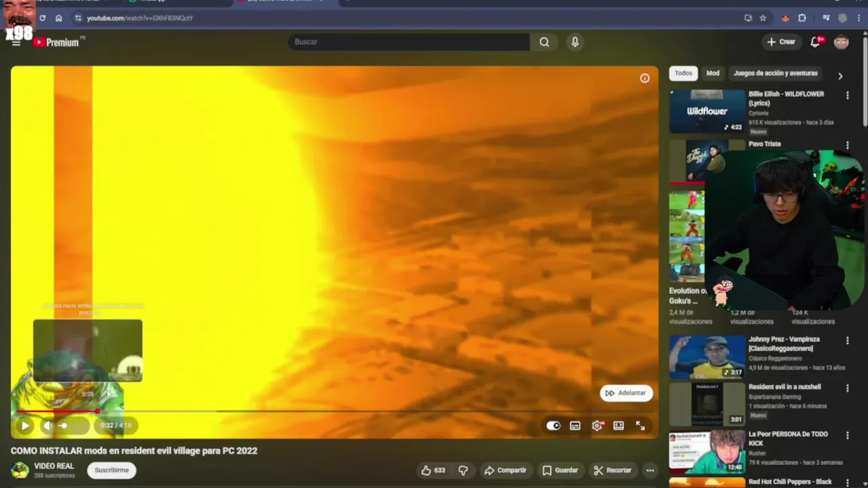Open options for La Peor PERSONA De TODO KICK
This screenshot has height=488, width=868.
tap(847, 436)
